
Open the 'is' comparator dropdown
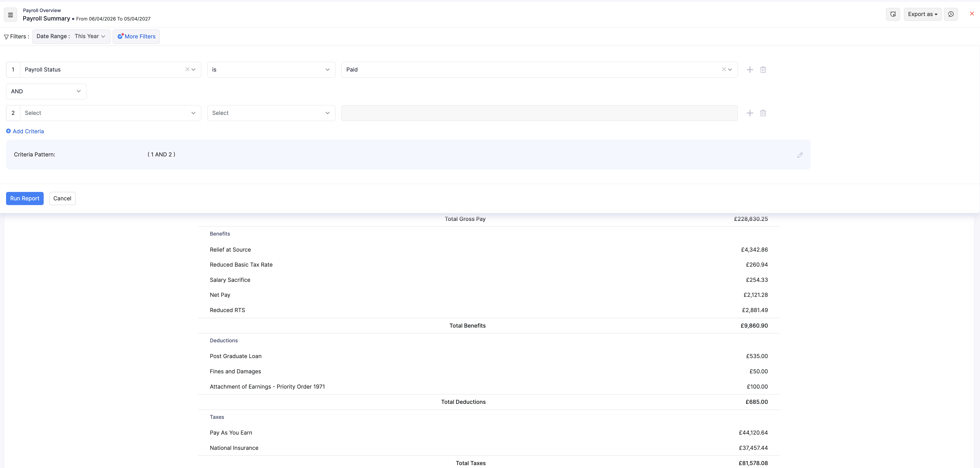tap(271, 70)
